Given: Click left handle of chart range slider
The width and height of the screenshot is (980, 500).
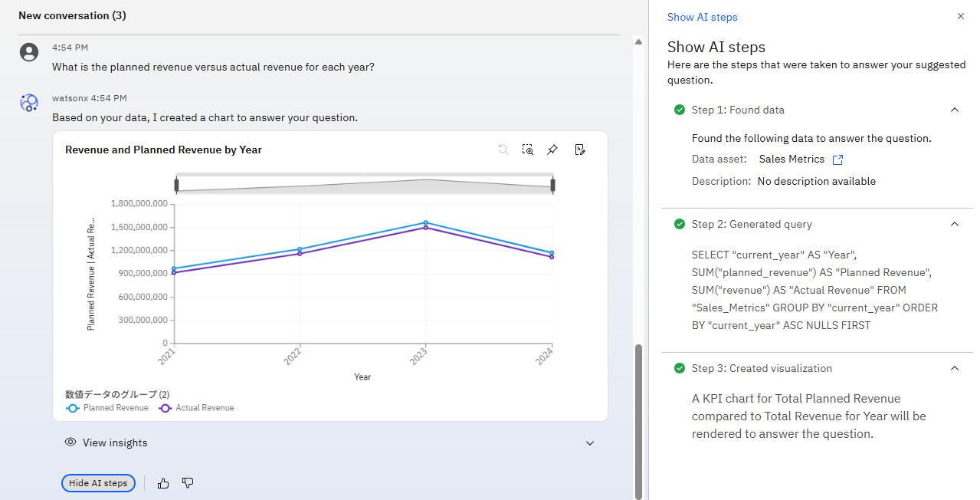Looking at the screenshot, I should pos(176,185).
